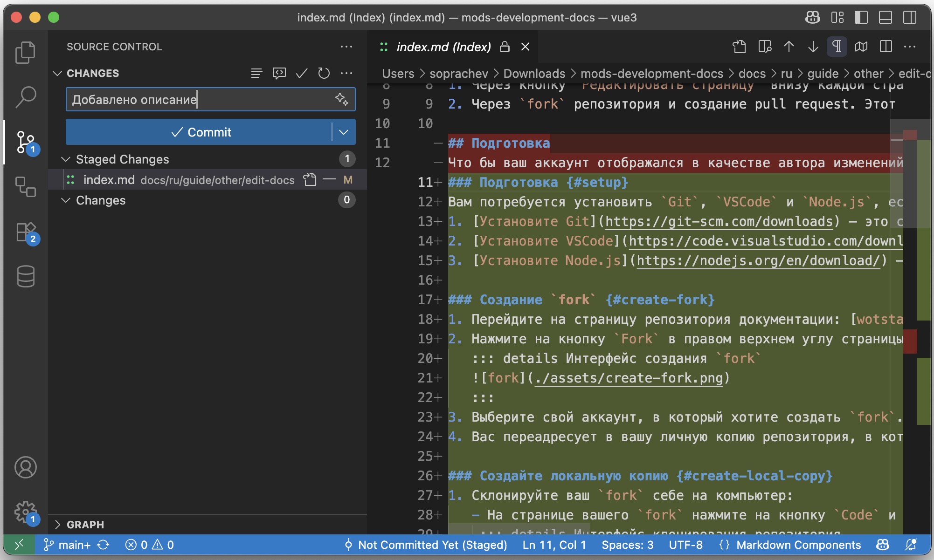
Task: Click the generate commit message sparkle icon
Action: 341,99
